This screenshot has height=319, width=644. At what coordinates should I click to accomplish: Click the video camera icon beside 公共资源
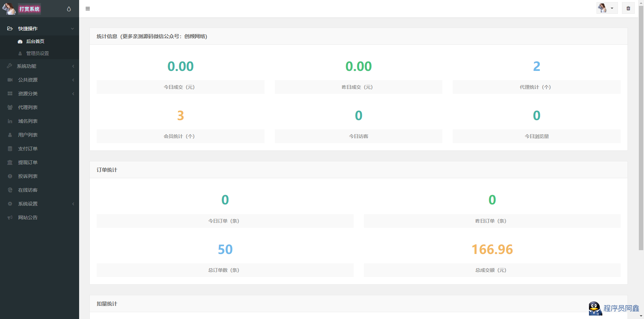[10, 80]
